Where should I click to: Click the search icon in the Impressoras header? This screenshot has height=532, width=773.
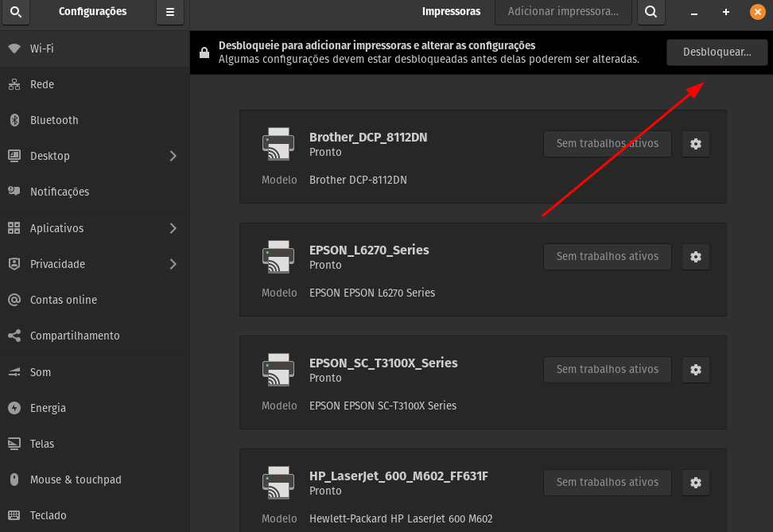pyautogui.click(x=651, y=12)
